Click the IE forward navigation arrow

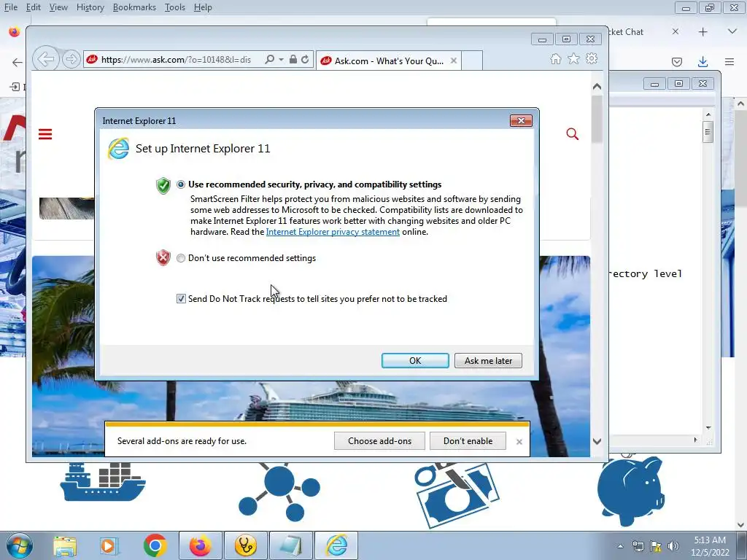point(71,59)
